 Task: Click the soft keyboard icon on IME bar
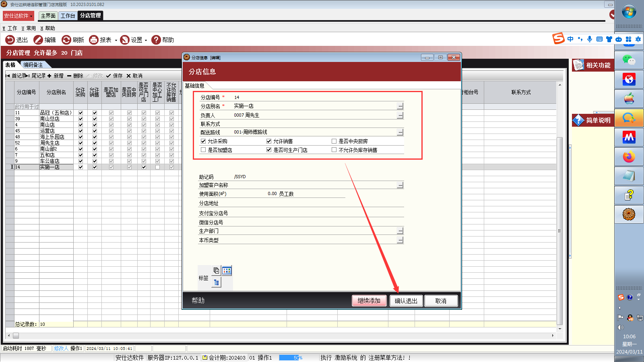[599, 39]
